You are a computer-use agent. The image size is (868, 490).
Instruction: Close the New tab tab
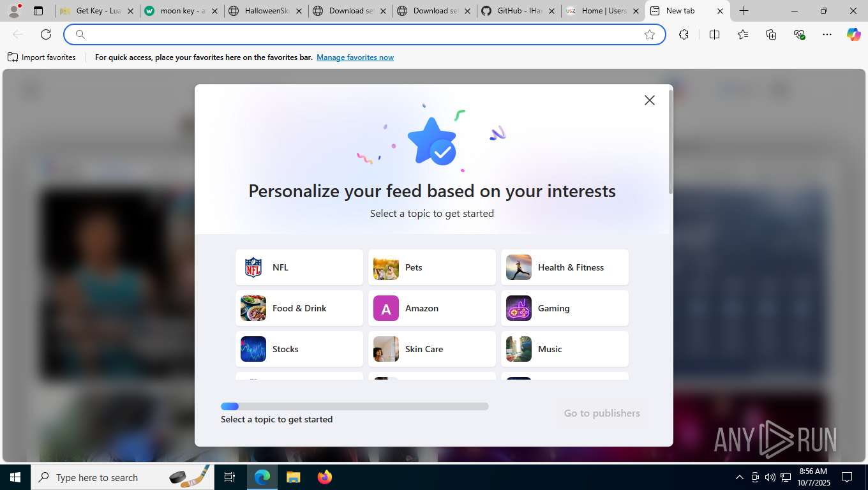720,11
